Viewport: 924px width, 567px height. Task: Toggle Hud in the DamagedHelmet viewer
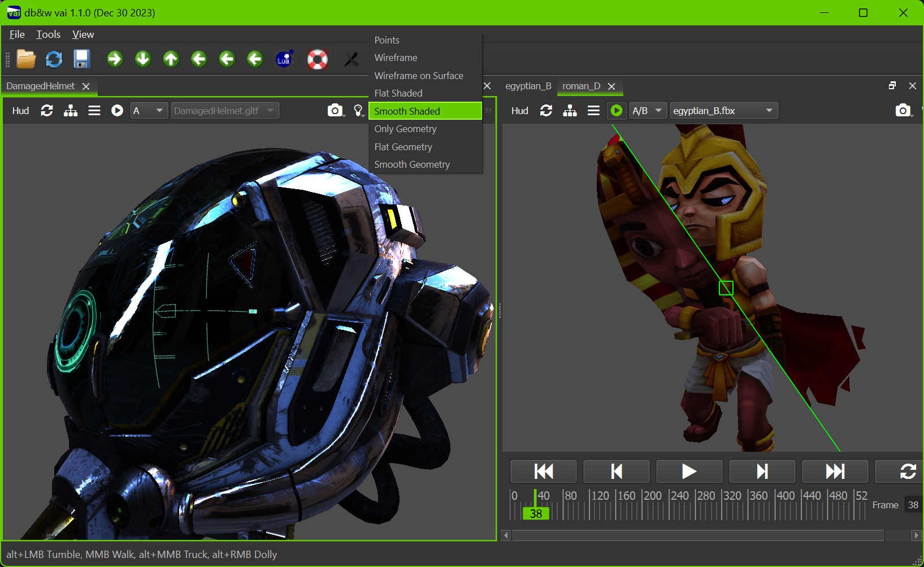[20, 111]
